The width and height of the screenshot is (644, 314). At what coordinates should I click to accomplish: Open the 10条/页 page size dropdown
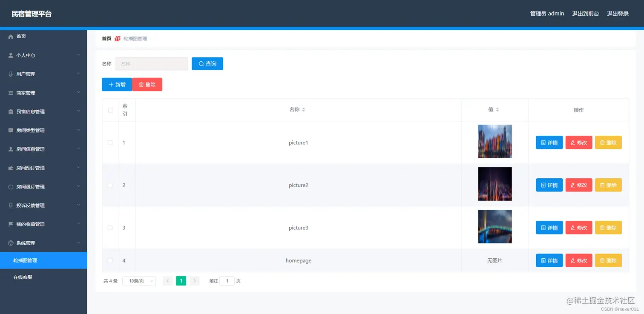coord(139,281)
